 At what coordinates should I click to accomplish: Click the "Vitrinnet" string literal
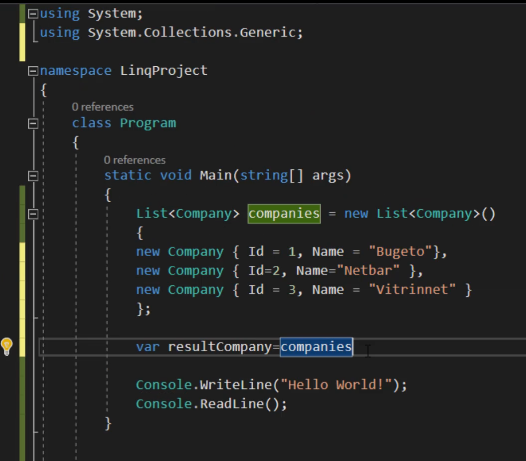[x=412, y=290]
